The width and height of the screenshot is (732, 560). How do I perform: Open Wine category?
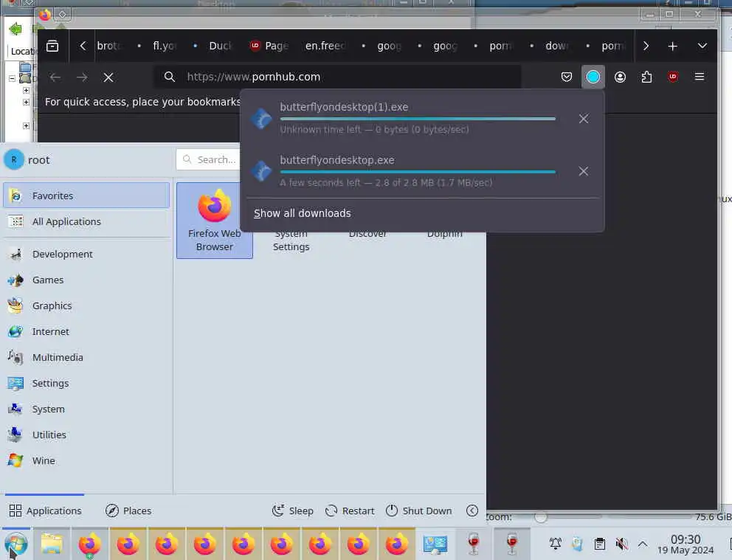point(86,460)
